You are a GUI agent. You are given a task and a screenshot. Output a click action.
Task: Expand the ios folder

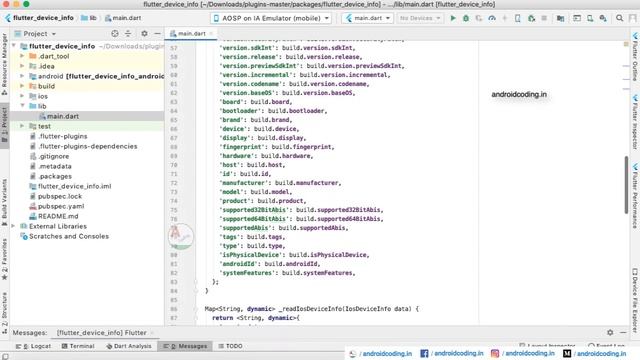coord(22,96)
